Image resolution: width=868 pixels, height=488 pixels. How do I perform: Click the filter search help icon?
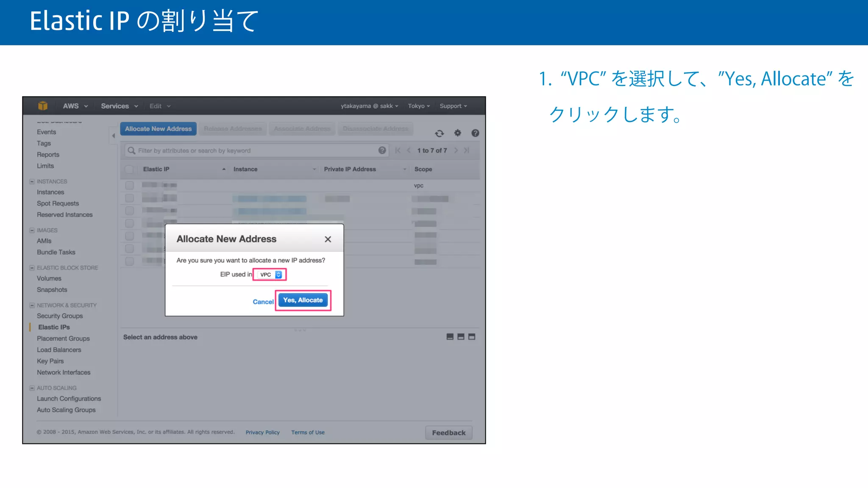click(382, 150)
